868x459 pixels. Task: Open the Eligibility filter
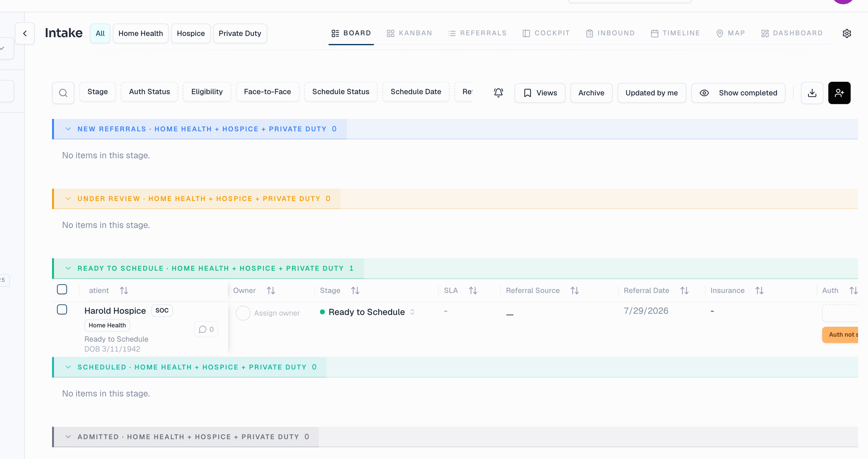point(207,92)
